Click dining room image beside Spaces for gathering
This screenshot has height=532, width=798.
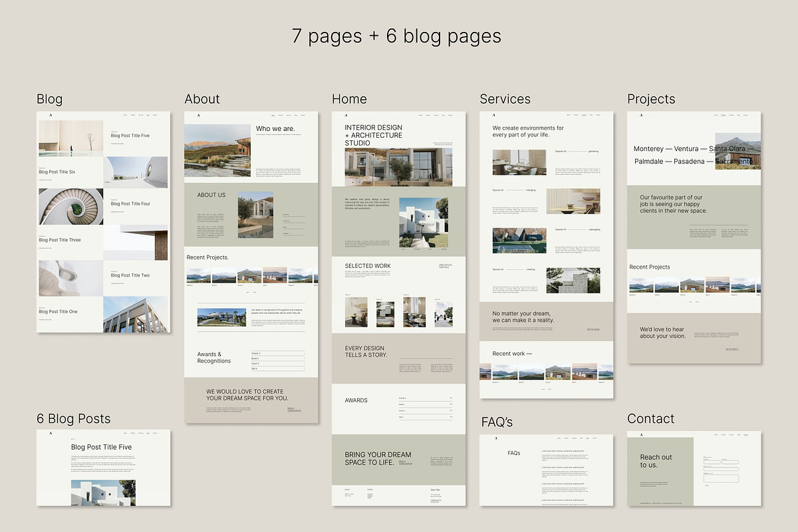pos(519,162)
